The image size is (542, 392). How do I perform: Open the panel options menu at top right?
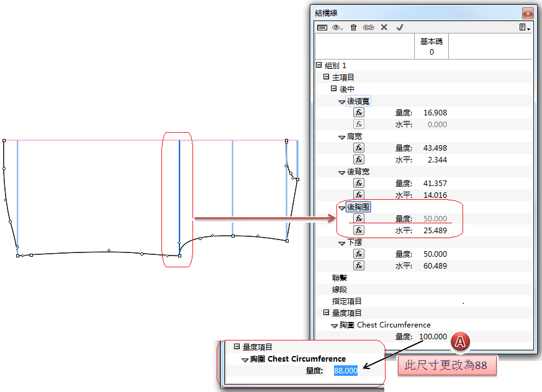525,27
